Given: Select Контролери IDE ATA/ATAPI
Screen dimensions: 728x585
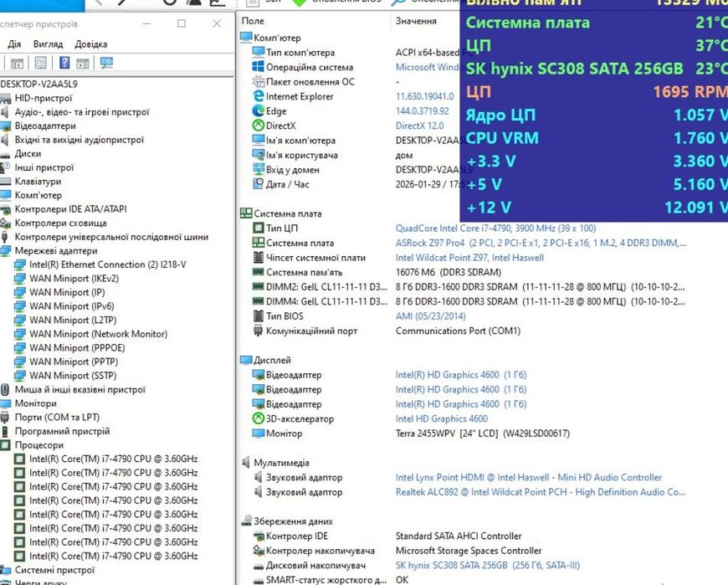Looking at the screenshot, I should 70,209.
